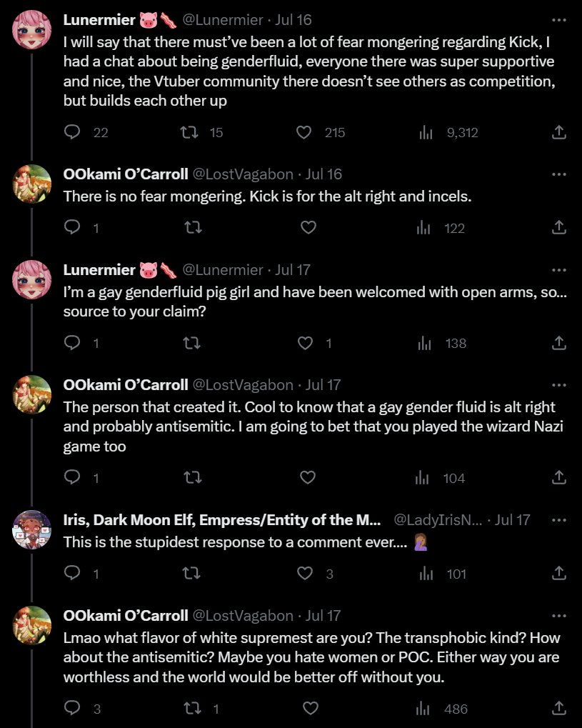
Task: Like the tweet with 215 likes
Action: click(304, 132)
